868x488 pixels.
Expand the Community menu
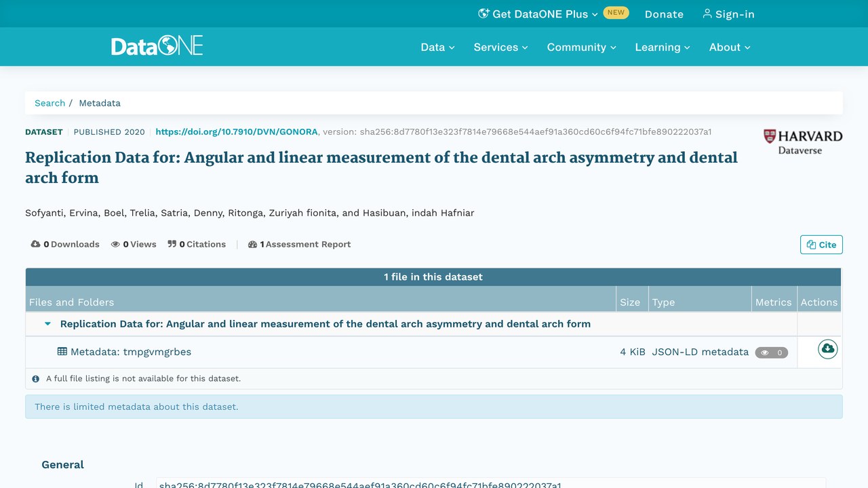click(x=581, y=47)
